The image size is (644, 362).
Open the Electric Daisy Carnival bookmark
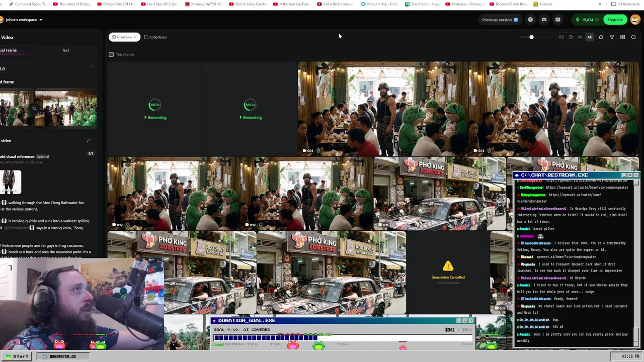[x=248, y=4]
